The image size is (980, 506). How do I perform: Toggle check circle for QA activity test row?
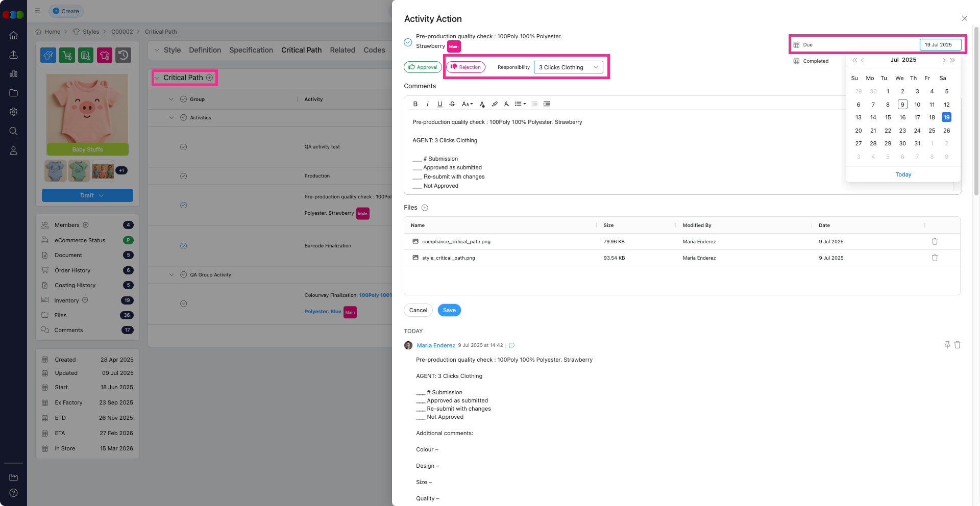click(183, 147)
